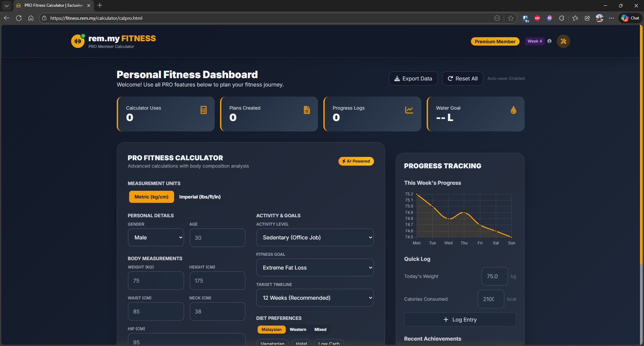
Task: Switch to Imperial (lbs/ft/in) units
Action: point(200,197)
